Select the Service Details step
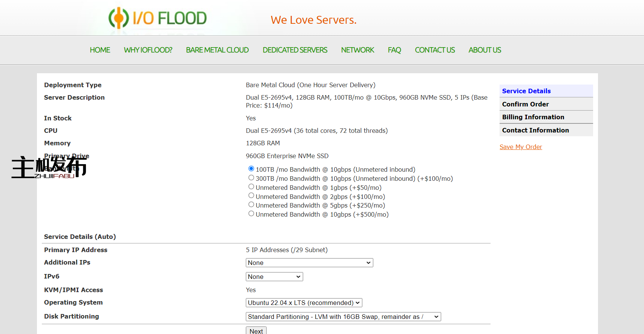Viewport: 644px width, 334px height. (526, 91)
